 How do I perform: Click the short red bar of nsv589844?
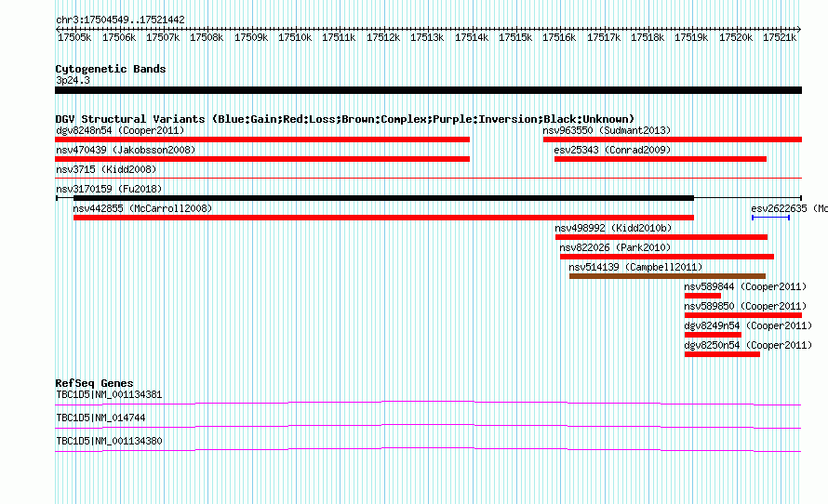(702, 296)
